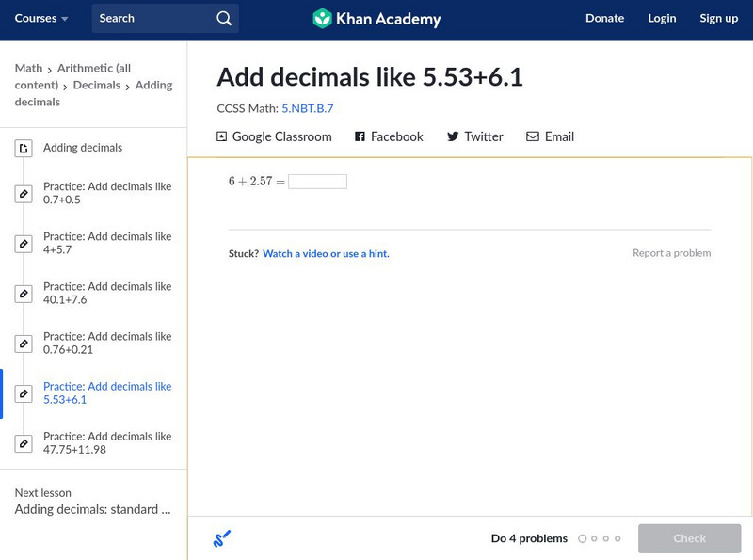Share using the Twitter bird icon
Viewport: 753px width, 560px height.
tap(453, 136)
